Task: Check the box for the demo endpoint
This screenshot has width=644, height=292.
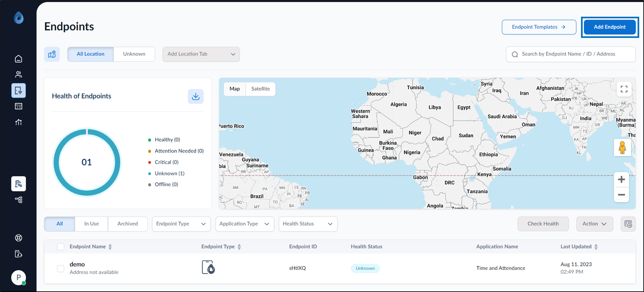Action: [x=60, y=268]
